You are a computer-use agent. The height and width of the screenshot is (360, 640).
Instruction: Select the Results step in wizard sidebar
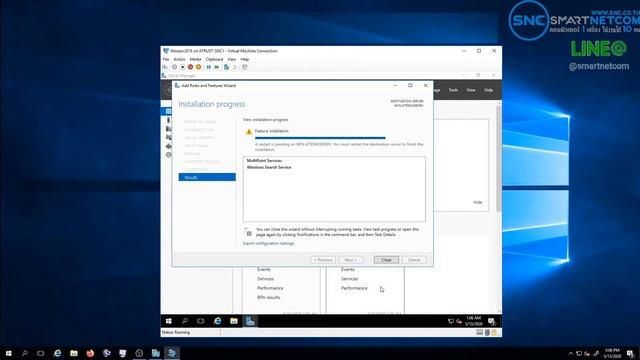[207, 177]
